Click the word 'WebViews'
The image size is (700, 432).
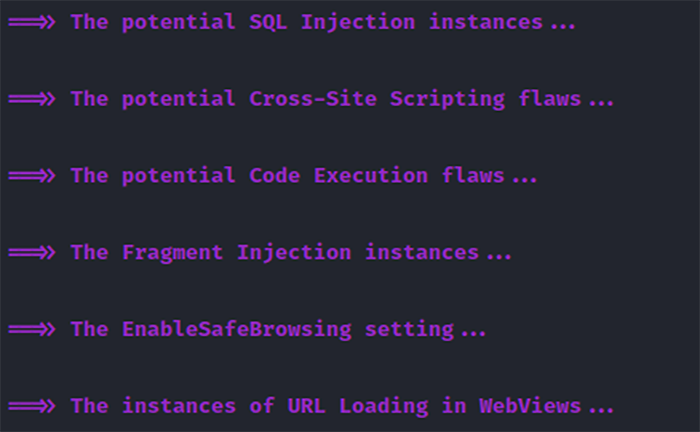coord(530,406)
